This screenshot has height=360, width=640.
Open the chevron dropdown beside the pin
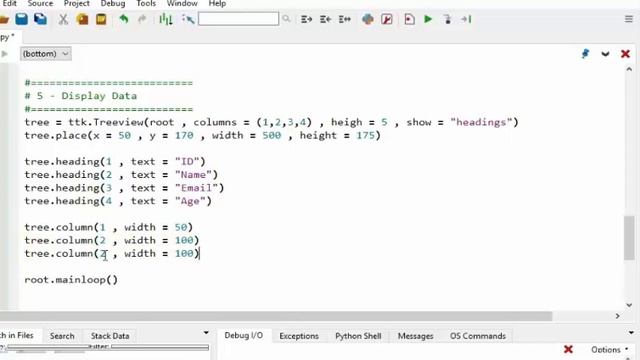tap(605, 54)
